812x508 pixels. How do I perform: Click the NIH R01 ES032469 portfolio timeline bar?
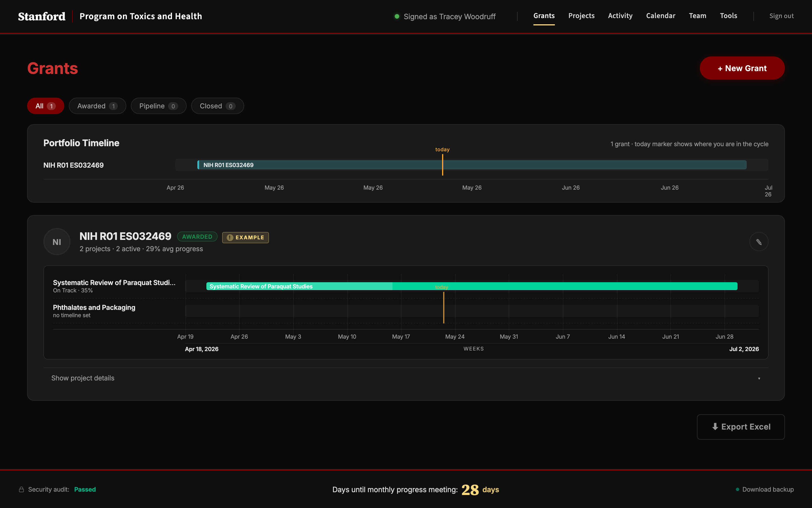point(471,165)
